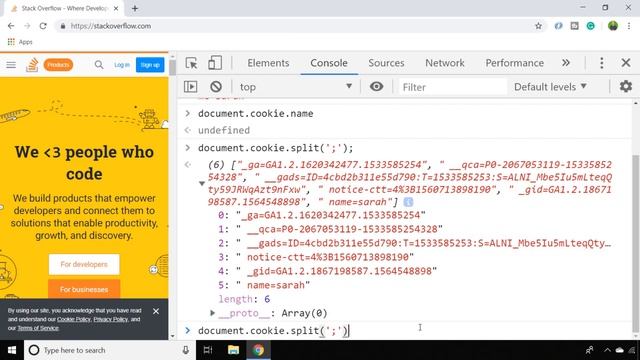640x360 pixels.
Task: Show hidden system tray icons
Action: pyautogui.click(x=607, y=350)
